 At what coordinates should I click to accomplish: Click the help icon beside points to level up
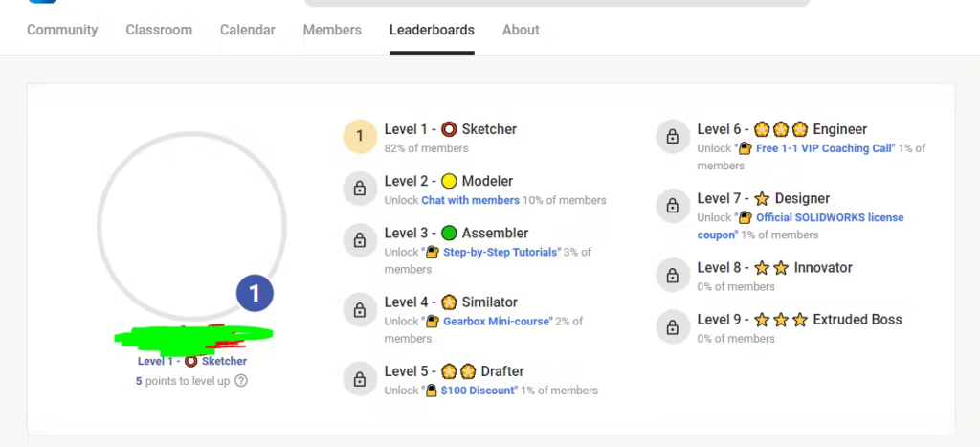(x=241, y=380)
